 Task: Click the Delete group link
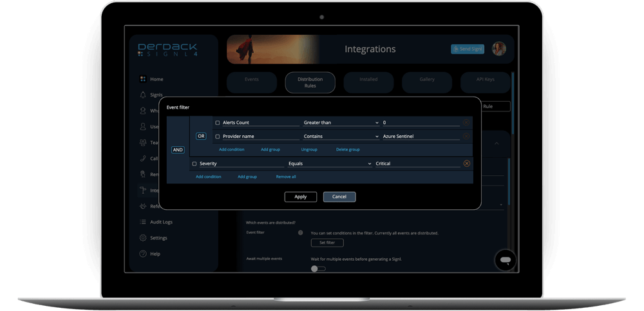[x=348, y=149]
